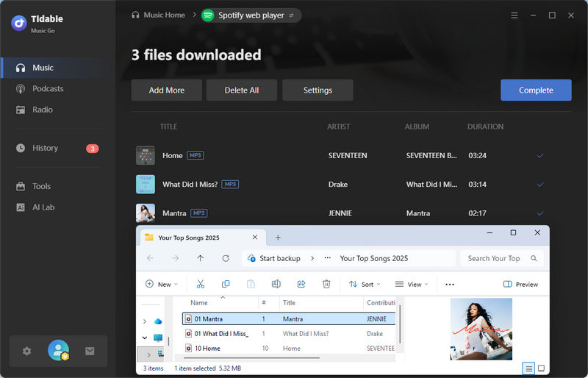Toggle the Preview pane in File Explorer

pos(520,284)
